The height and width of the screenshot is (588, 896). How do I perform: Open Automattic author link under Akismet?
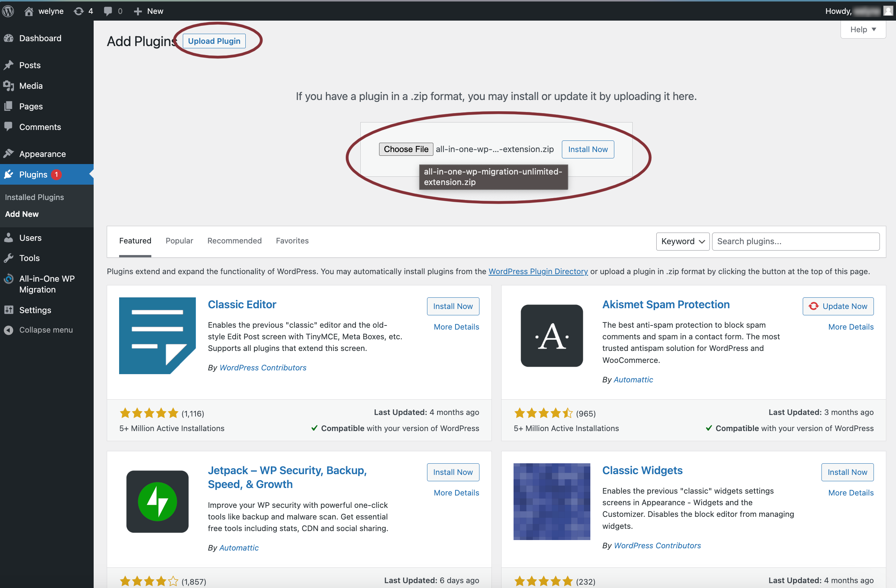633,380
